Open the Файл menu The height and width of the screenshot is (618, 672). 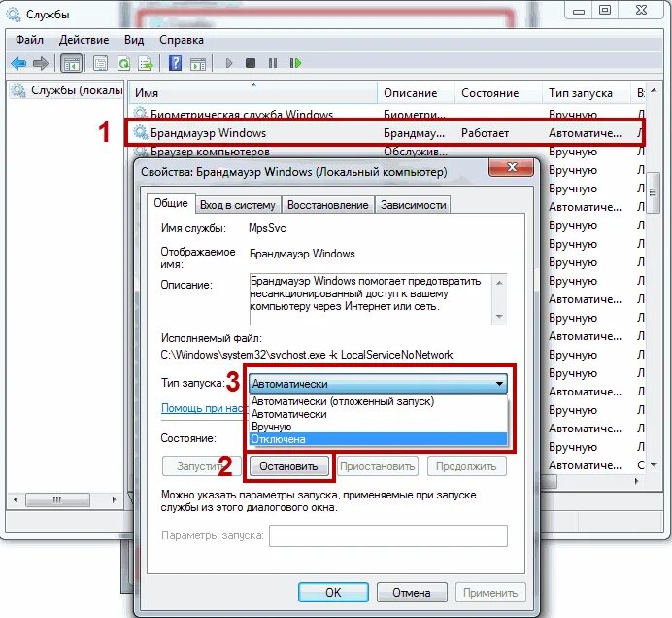(x=29, y=40)
